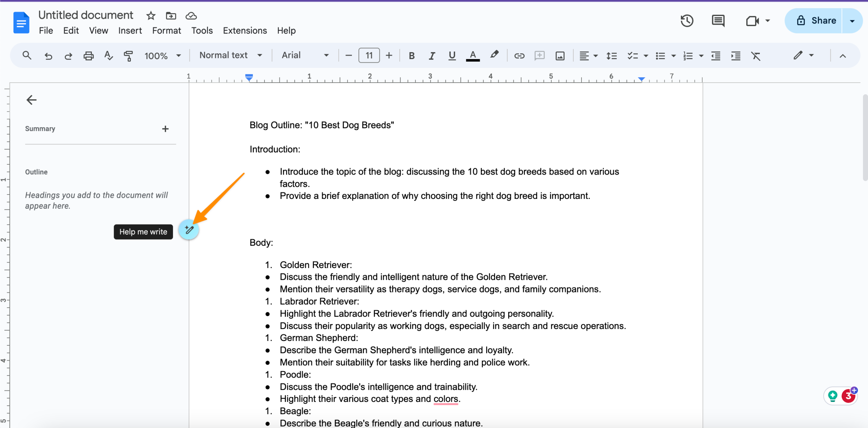
Task: Click the Help me write wand icon
Action: pyautogui.click(x=189, y=230)
